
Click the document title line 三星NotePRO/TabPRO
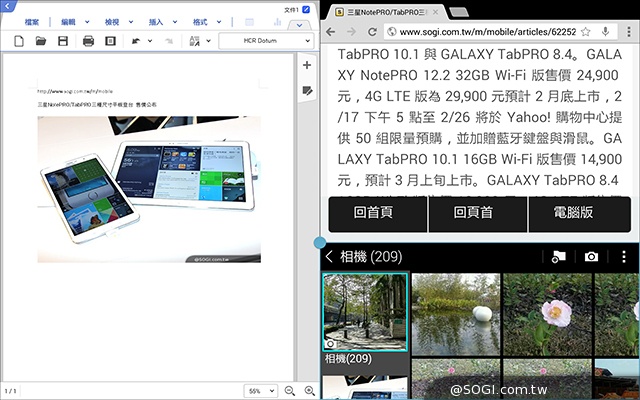[x=97, y=104]
